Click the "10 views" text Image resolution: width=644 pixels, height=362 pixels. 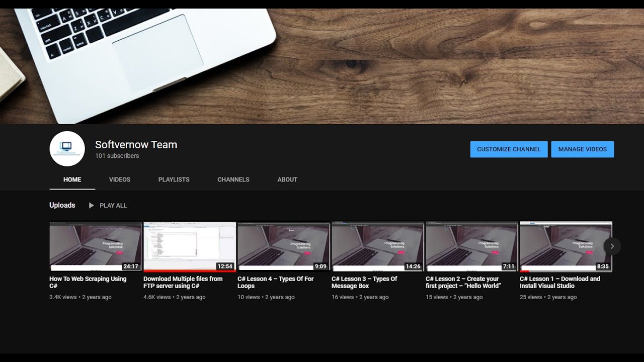click(x=249, y=297)
